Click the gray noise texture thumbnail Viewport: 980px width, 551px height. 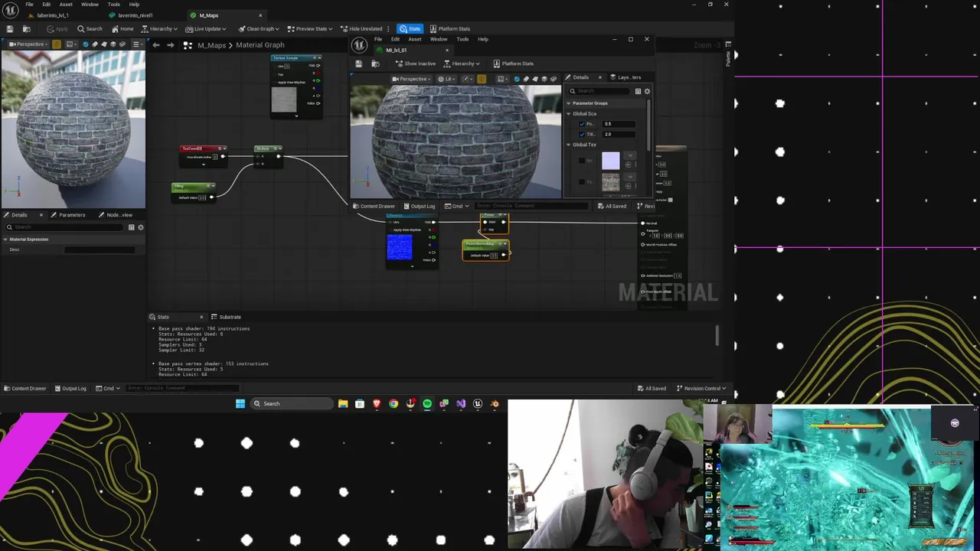tap(610, 182)
